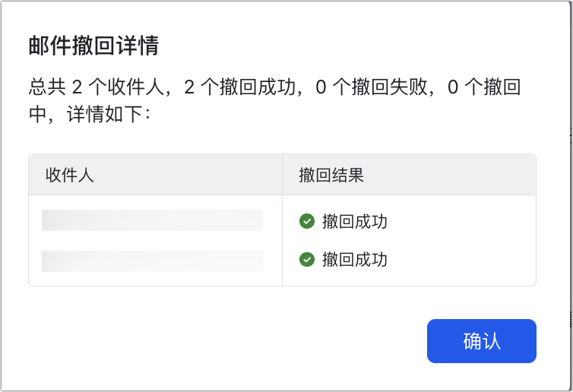This screenshot has width=573, height=392.
Task: Click the 0 个撤回失败 phrase in the summary
Action: (372, 87)
